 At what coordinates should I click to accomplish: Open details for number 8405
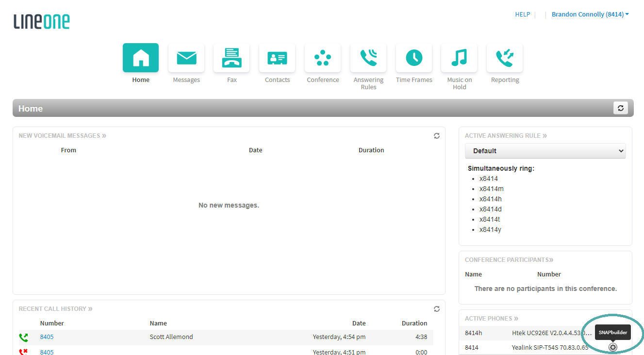(x=47, y=337)
